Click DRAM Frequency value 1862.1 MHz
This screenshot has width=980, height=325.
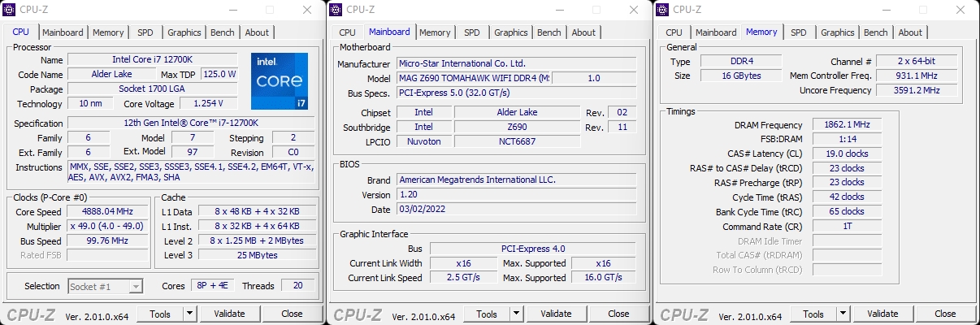(x=846, y=125)
